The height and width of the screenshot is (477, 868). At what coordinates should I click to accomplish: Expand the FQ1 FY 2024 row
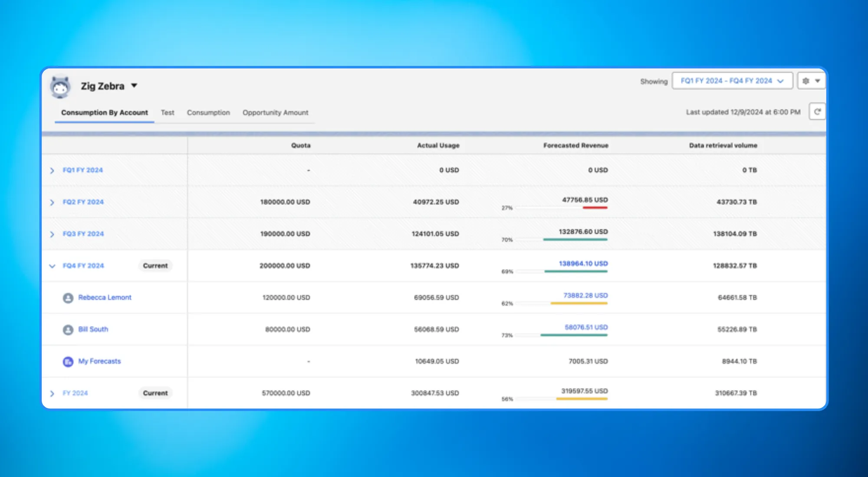52,170
